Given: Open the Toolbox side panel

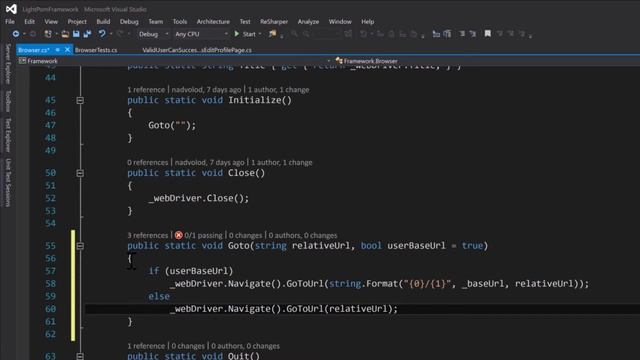Looking at the screenshot, I should tap(8, 101).
